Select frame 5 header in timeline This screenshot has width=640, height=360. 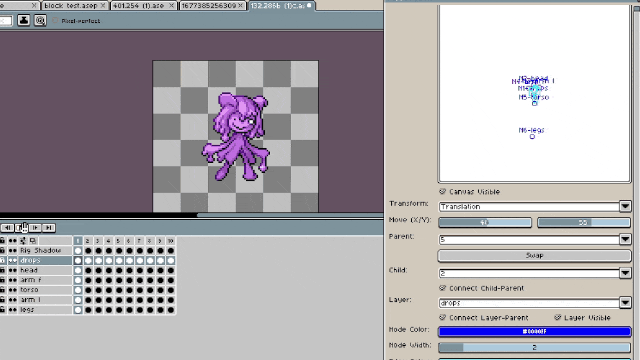[118, 241]
